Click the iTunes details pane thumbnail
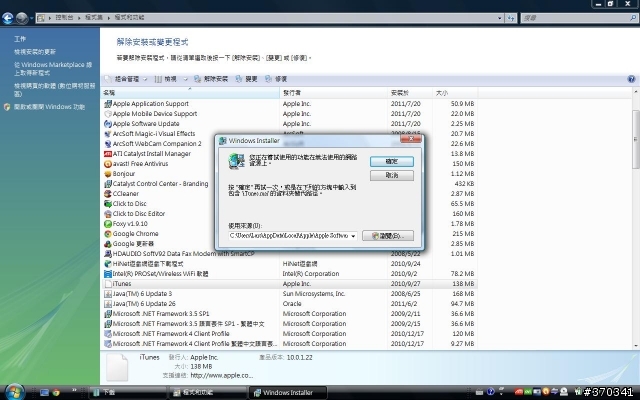The width and height of the screenshot is (640, 400). coord(117,367)
